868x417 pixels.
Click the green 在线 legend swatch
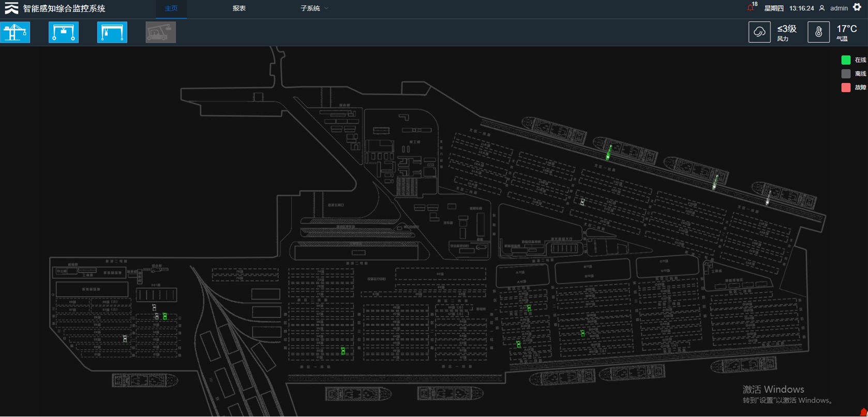846,60
